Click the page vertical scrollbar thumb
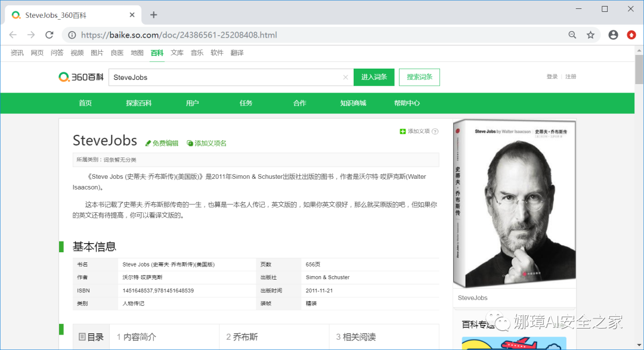The width and height of the screenshot is (644, 350). 639,69
